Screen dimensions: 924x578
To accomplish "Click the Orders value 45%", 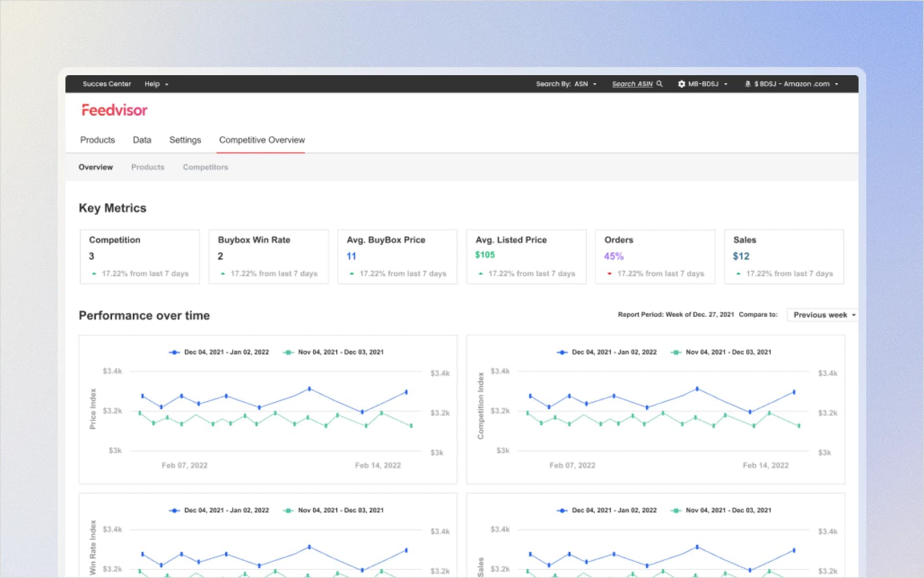I will pyautogui.click(x=614, y=256).
